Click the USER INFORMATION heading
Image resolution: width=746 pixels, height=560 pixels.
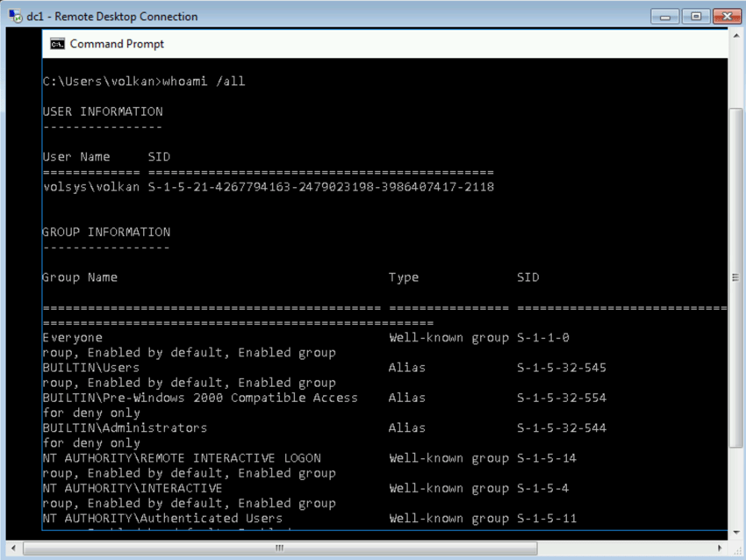click(x=103, y=112)
